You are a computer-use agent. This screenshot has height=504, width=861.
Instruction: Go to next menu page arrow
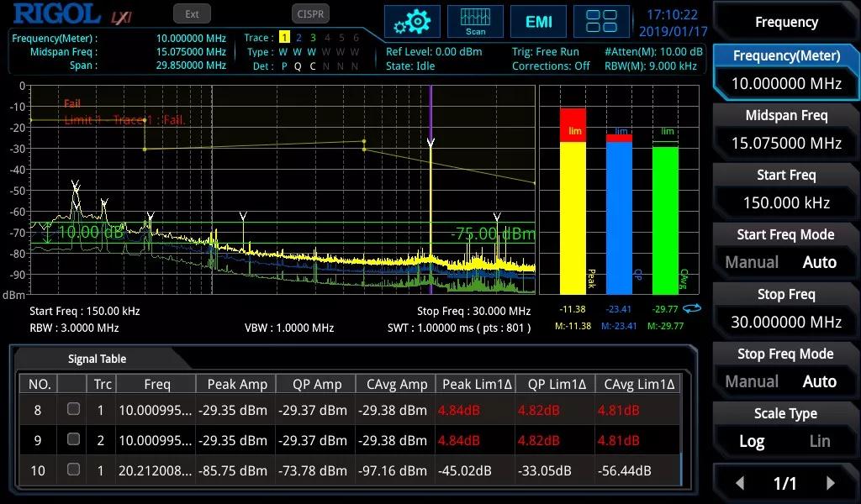point(830,483)
